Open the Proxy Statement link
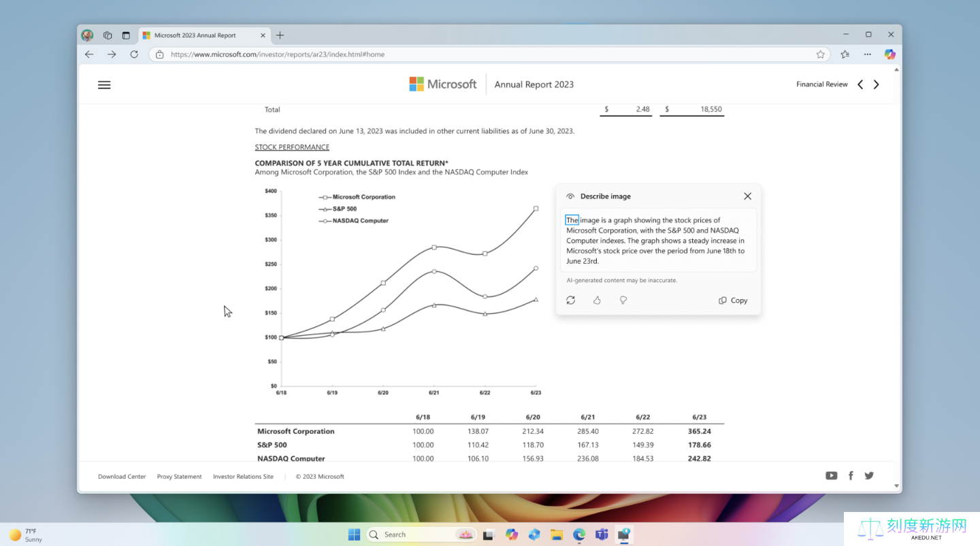The height and width of the screenshot is (546, 980). (x=179, y=477)
